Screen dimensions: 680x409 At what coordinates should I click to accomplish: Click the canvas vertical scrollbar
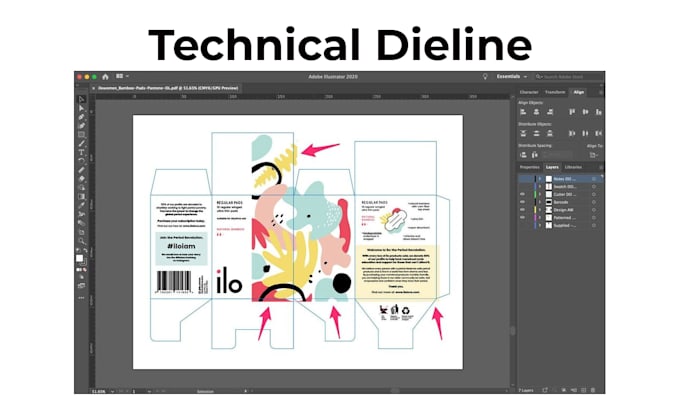513,330
